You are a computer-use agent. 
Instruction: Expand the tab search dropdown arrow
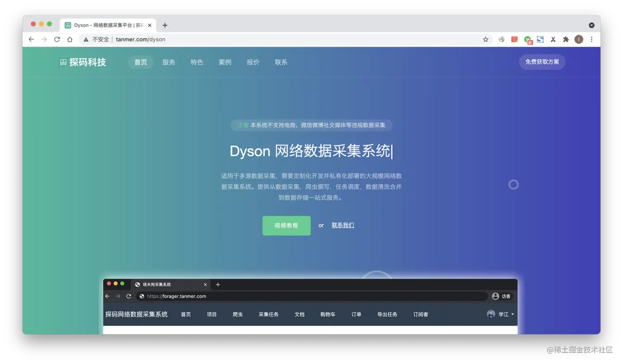(592, 25)
